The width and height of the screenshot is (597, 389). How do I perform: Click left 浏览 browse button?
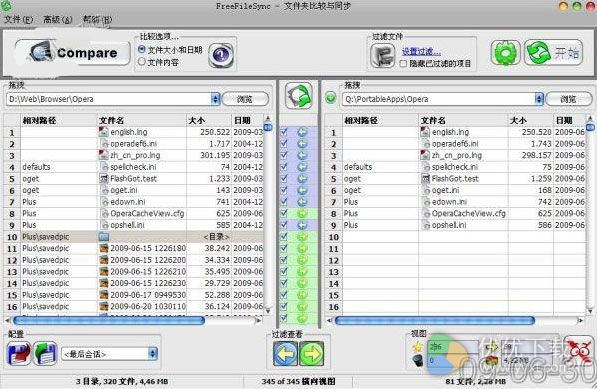(245, 99)
